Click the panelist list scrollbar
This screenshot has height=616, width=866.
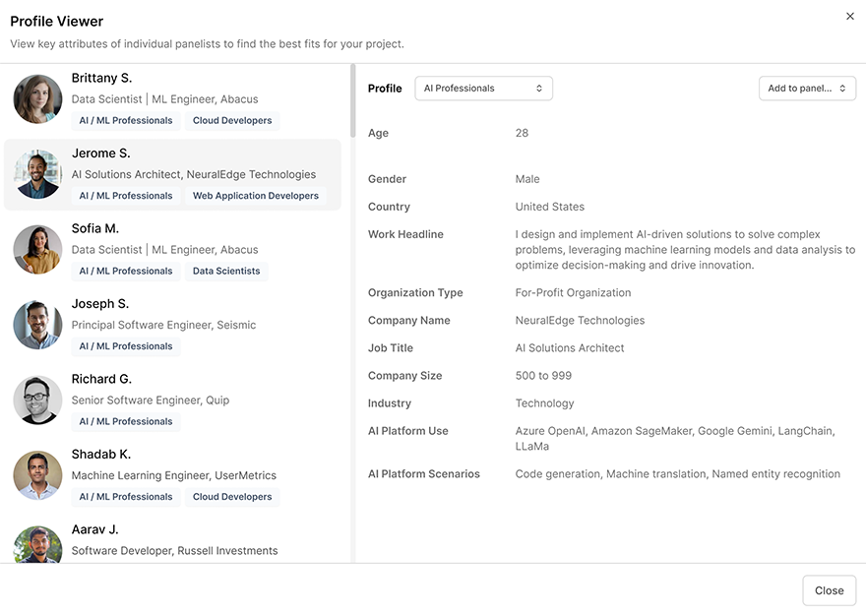351,98
